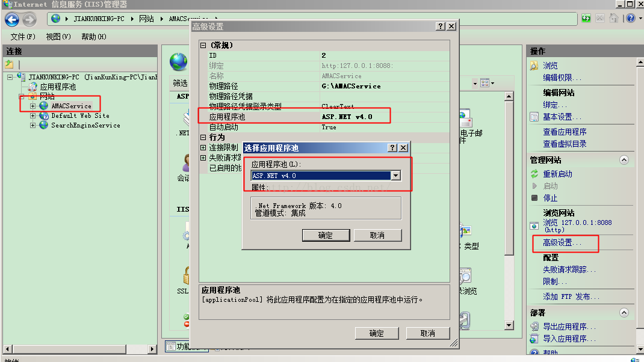Click the 导入应用程序 icon
The image size is (644, 362).
click(x=534, y=339)
